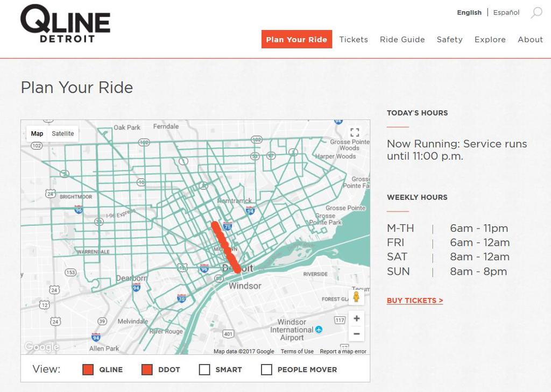Click the WARRENDALE neighborhood label
The width and height of the screenshot is (551, 392).
tap(94, 252)
